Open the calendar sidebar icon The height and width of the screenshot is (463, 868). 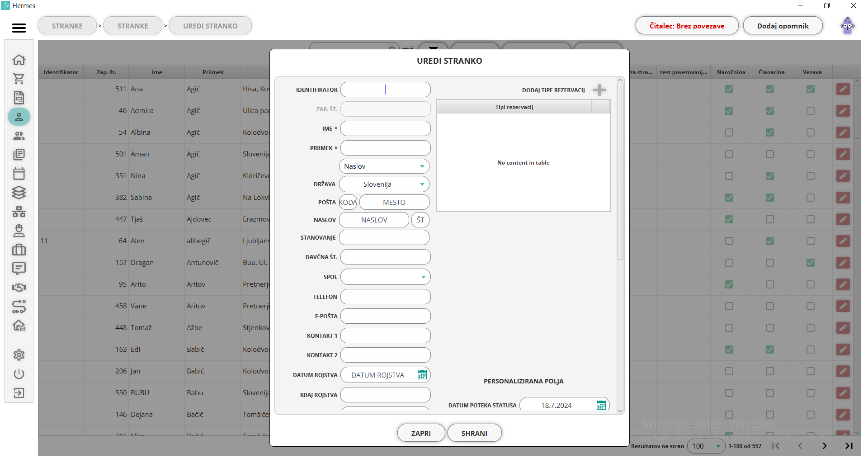[19, 174]
